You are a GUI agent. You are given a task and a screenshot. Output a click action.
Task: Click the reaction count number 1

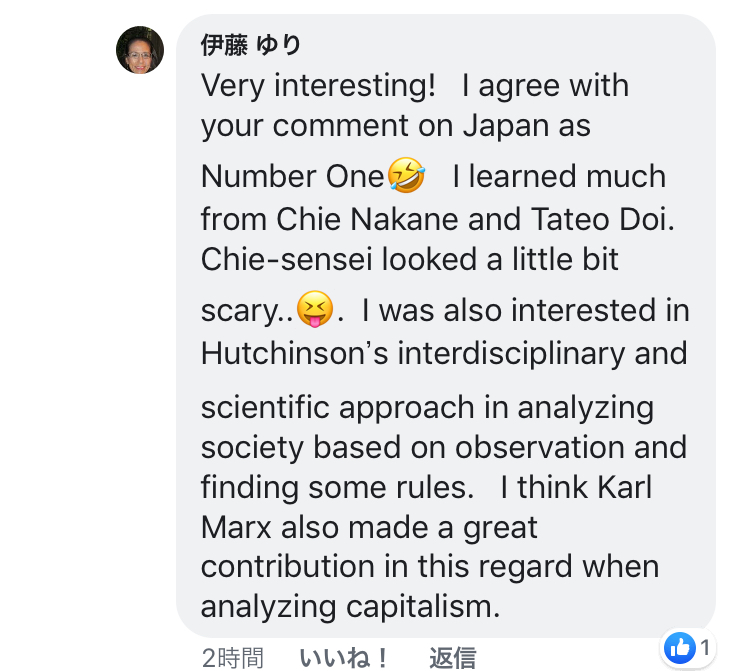click(x=705, y=648)
